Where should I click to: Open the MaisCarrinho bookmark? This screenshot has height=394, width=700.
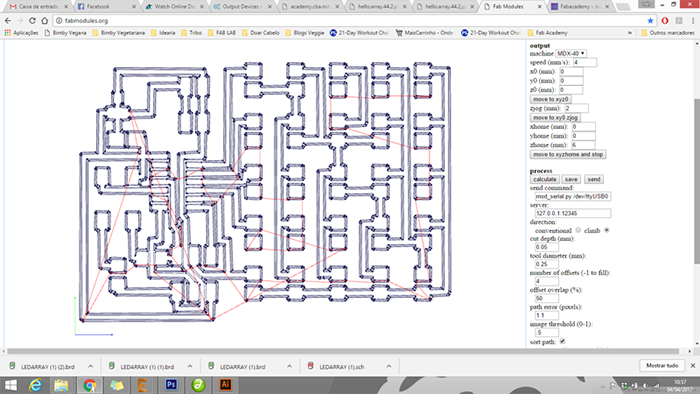click(424, 33)
